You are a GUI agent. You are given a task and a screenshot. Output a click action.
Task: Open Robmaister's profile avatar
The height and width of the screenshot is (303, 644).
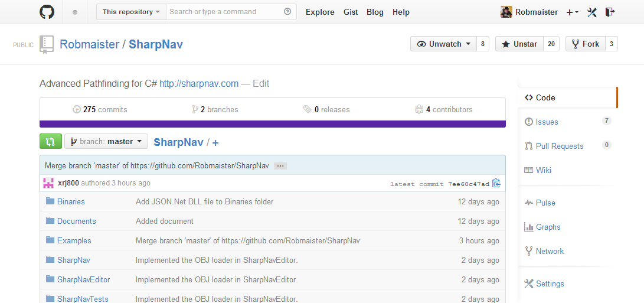(506, 12)
